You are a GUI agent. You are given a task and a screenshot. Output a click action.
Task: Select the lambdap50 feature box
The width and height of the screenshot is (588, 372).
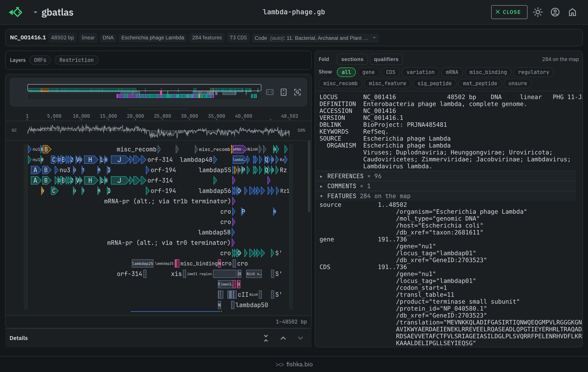coord(233,305)
